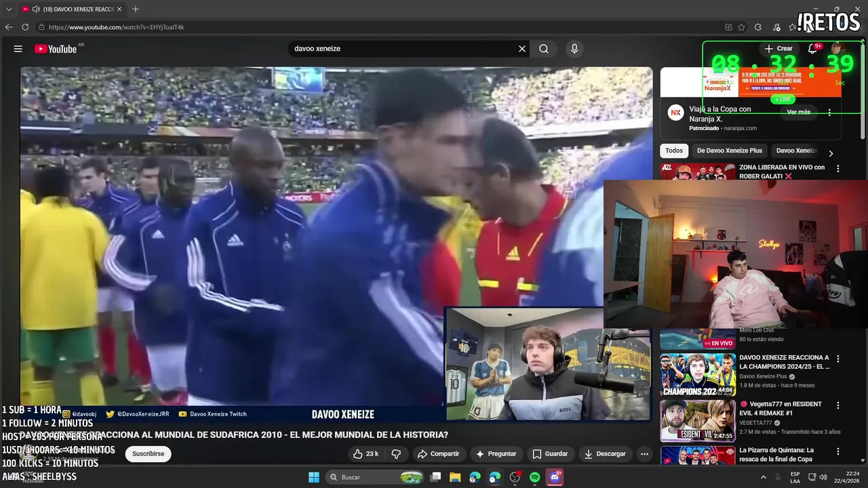Open CHAMPIONS 2024/25 video thumbnail
This screenshot has height=488, width=868.
(698, 375)
